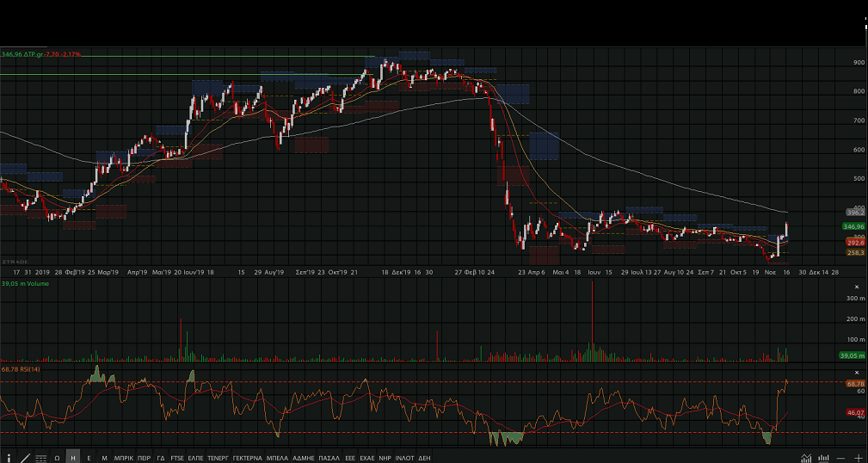Switch to the E (weekly) timeframe
Viewport: 868px width, 463px height.
click(89, 458)
